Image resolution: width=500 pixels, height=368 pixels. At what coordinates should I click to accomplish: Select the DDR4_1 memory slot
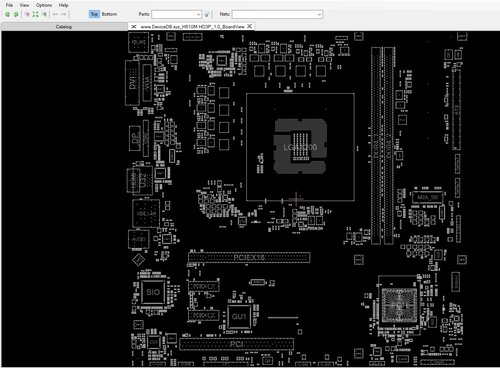(x=376, y=146)
